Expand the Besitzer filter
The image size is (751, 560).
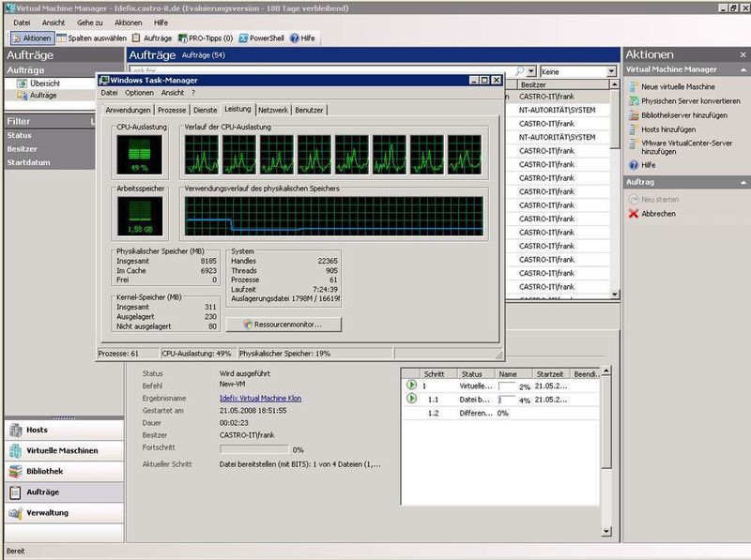coord(23,151)
